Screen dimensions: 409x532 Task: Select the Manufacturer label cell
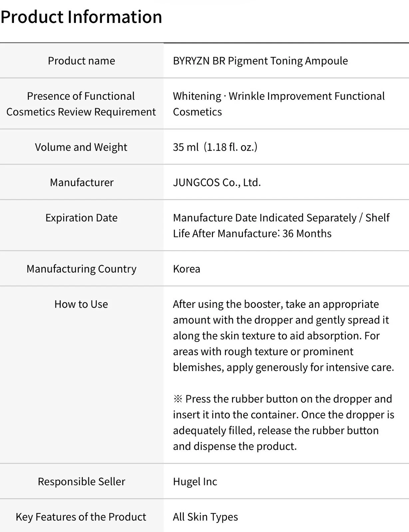82,182
